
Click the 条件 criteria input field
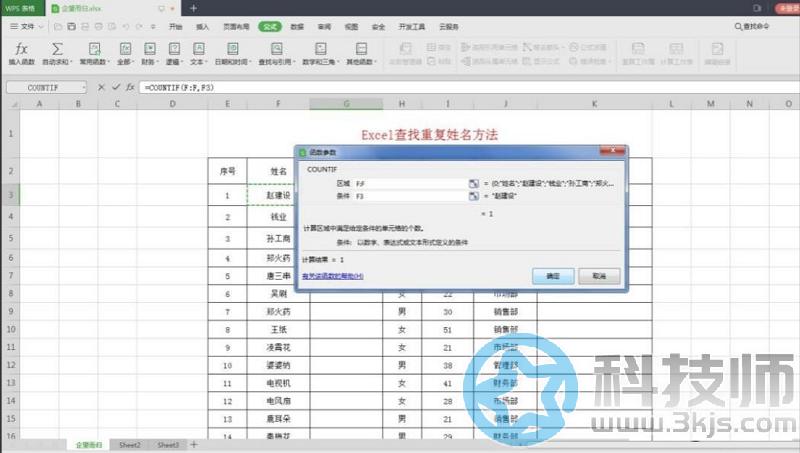click(x=411, y=196)
